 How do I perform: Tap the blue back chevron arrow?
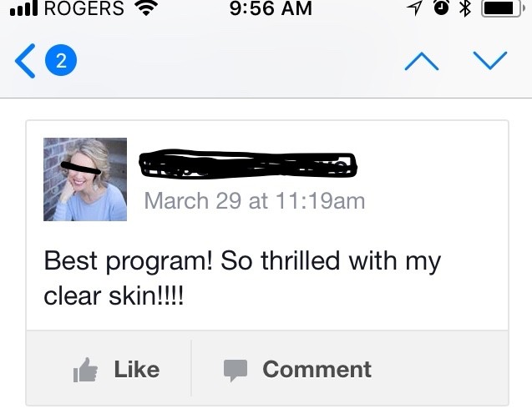[25, 61]
